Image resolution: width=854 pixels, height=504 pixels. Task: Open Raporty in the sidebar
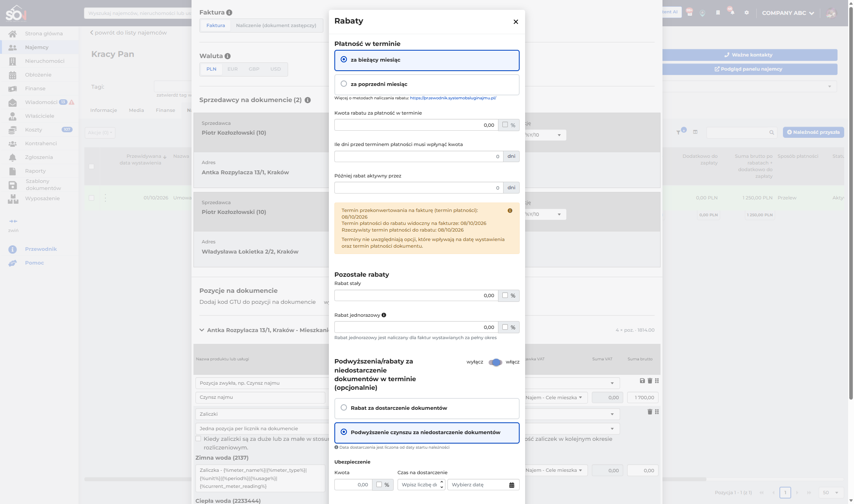(x=39, y=171)
